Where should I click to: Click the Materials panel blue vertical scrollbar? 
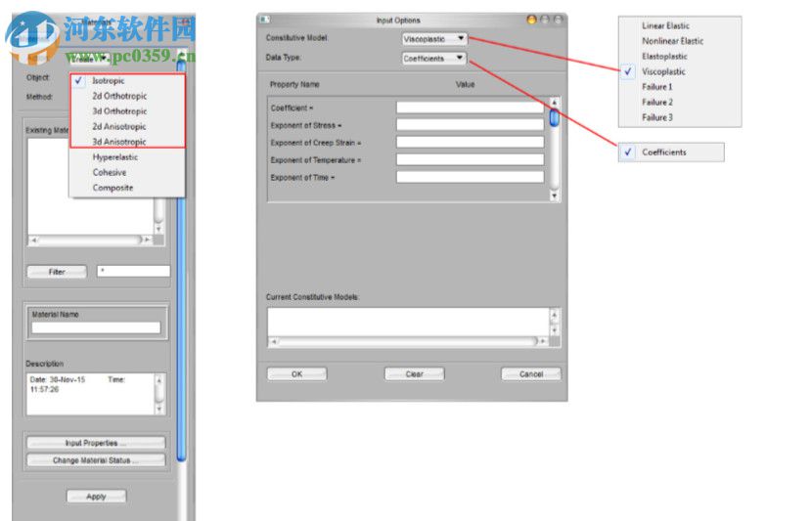(181, 259)
